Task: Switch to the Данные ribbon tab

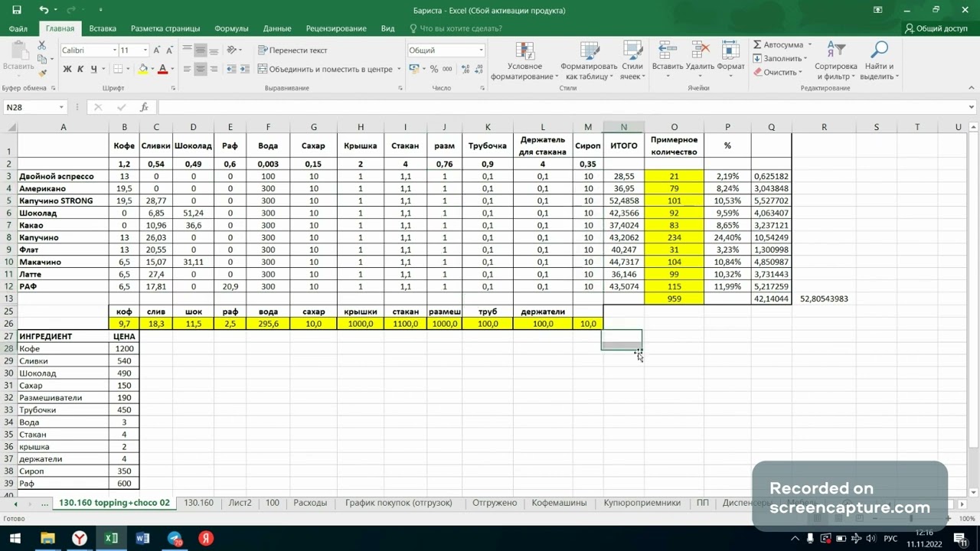Action: [277, 28]
